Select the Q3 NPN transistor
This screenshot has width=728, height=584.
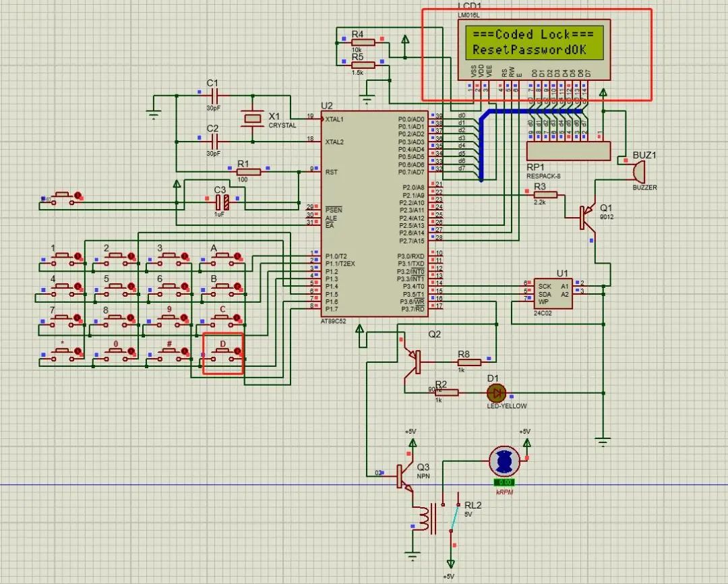(x=405, y=476)
